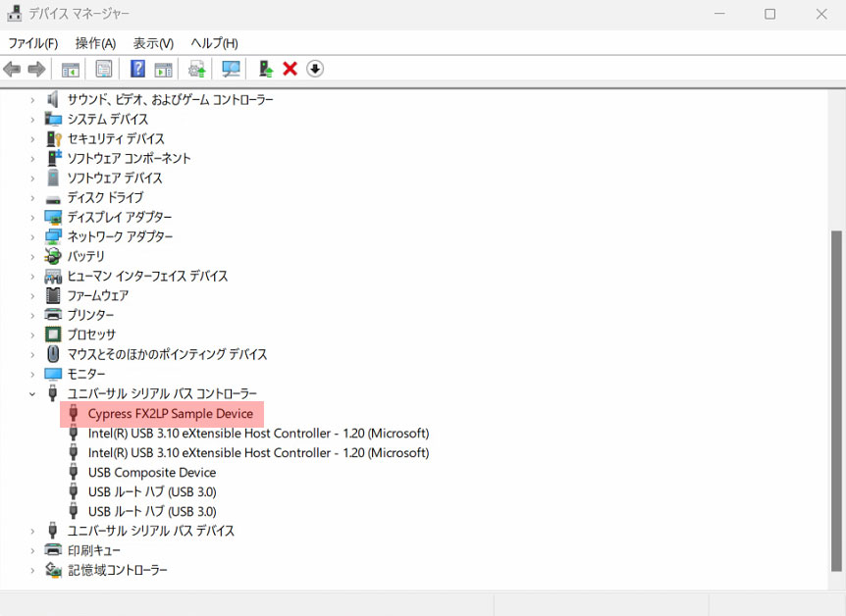Select the ファームウェア label
The height and width of the screenshot is (616, 846).
click(x=98, y=295)
